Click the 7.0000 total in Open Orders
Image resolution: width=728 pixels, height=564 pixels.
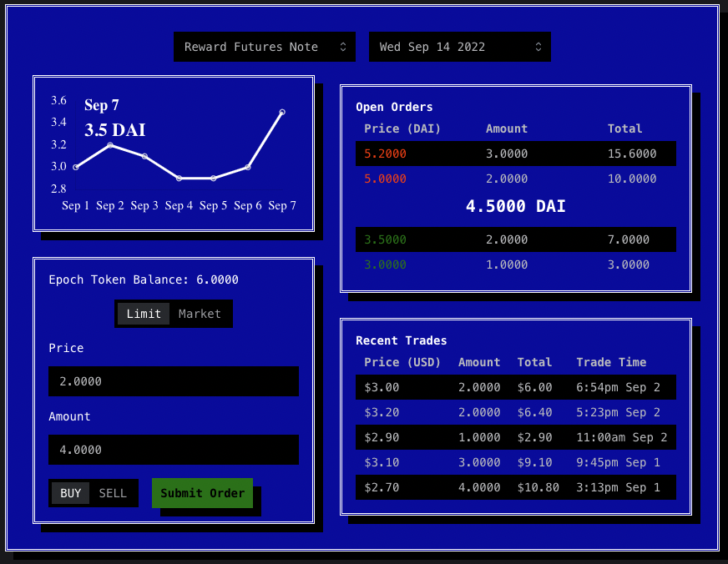[x=629, y=239]
